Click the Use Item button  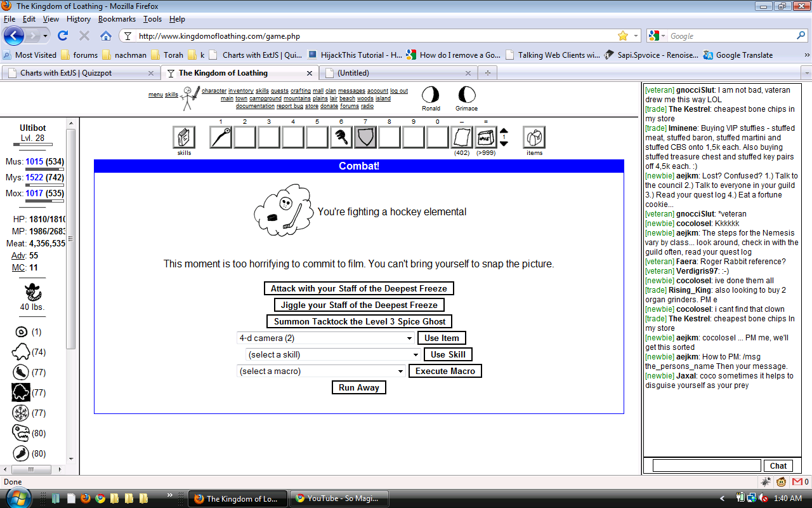click(x=442, y=338)
